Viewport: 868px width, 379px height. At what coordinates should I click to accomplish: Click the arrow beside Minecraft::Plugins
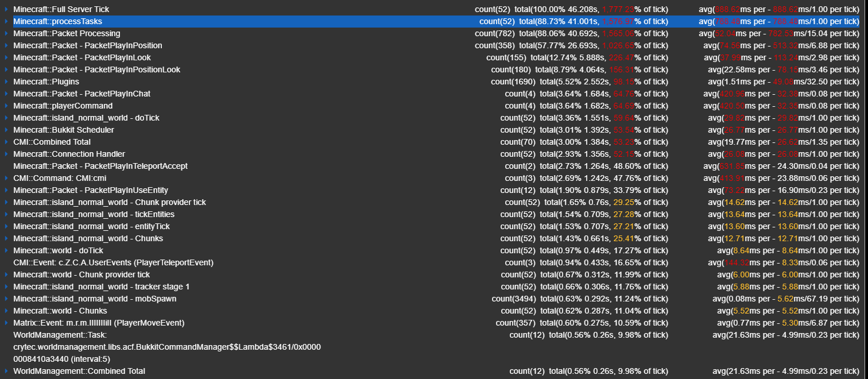pyautogui.click(x=6, y=82)
